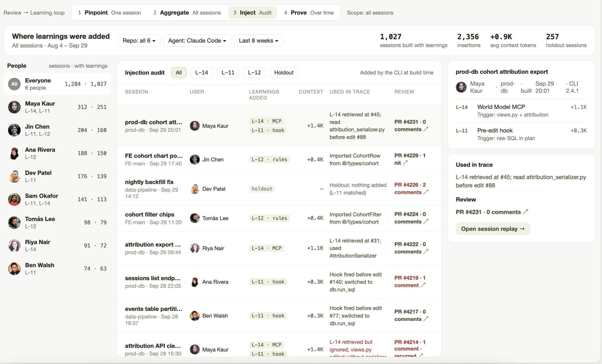Select the All filter chip in Injection audit

tap(179, 72)
